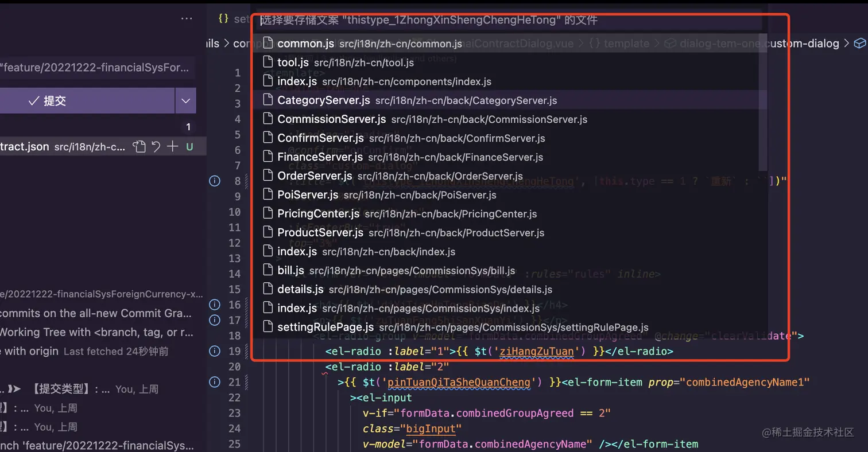Screen dimensions: 868x452
Task: Select CommissionServer.js from the list
Action: pyautogui.click(x=510, y=119)
